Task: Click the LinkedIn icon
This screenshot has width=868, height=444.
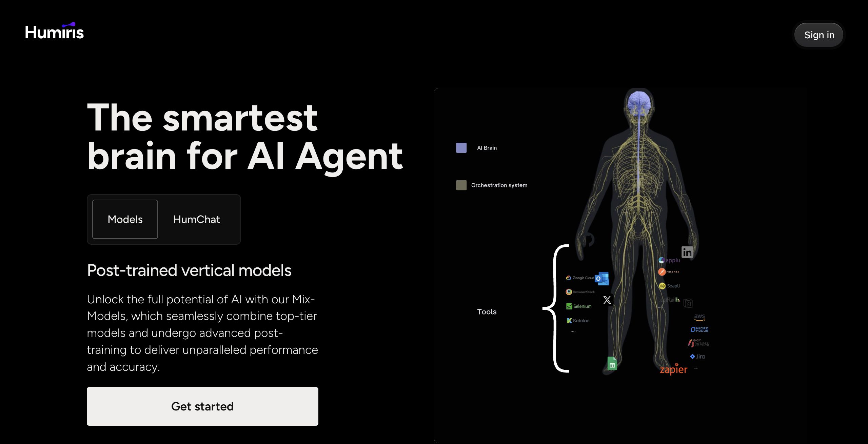Action: 687,252
